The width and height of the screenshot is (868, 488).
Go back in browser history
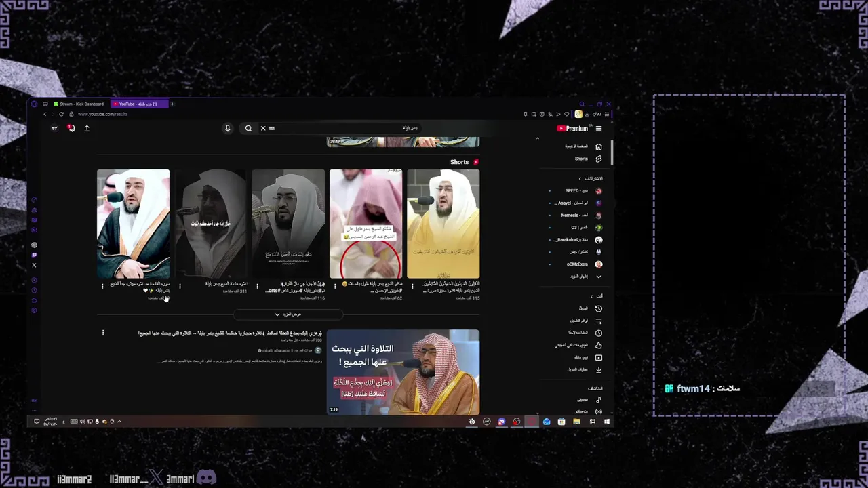pyautogui.click(x=45, y=114)
